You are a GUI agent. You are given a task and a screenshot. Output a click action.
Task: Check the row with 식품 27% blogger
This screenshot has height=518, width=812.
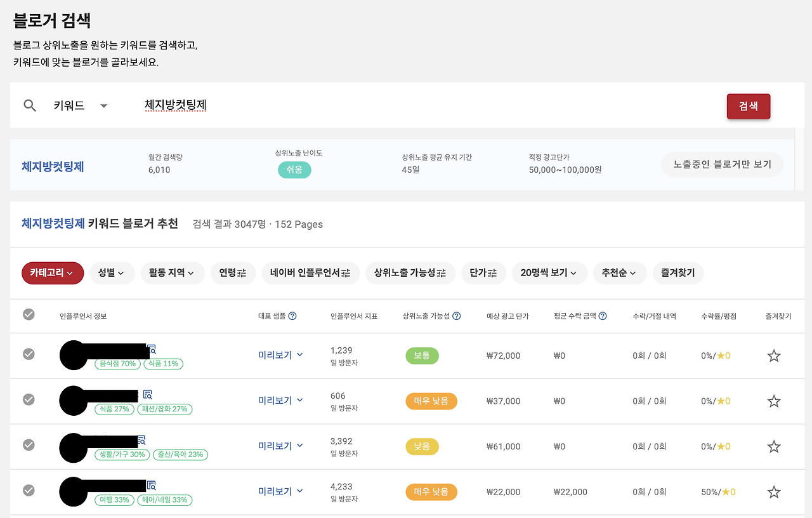pos(29,399)
